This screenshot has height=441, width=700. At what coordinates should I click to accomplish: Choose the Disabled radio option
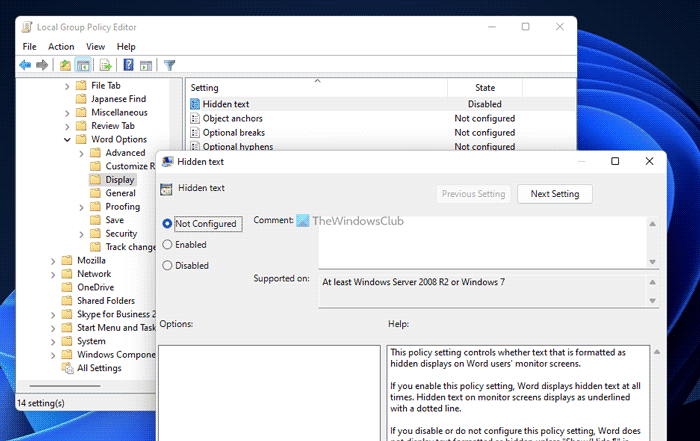(167, 266)
